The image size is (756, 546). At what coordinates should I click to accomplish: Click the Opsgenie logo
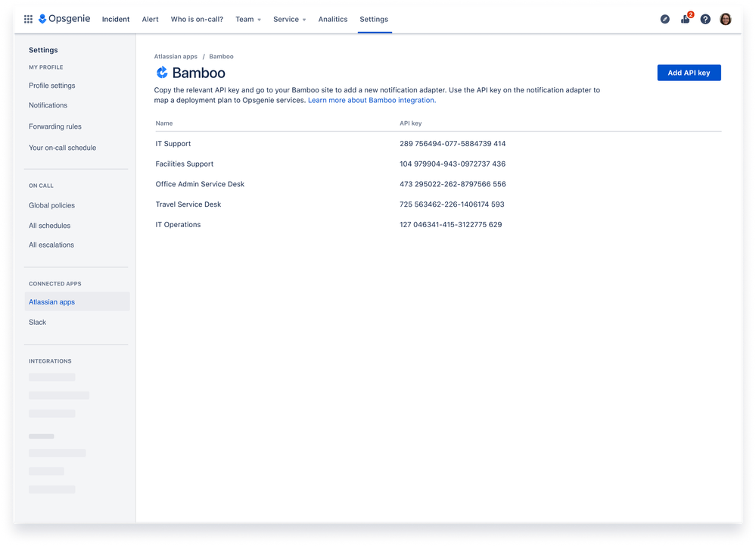coord(64,19)
